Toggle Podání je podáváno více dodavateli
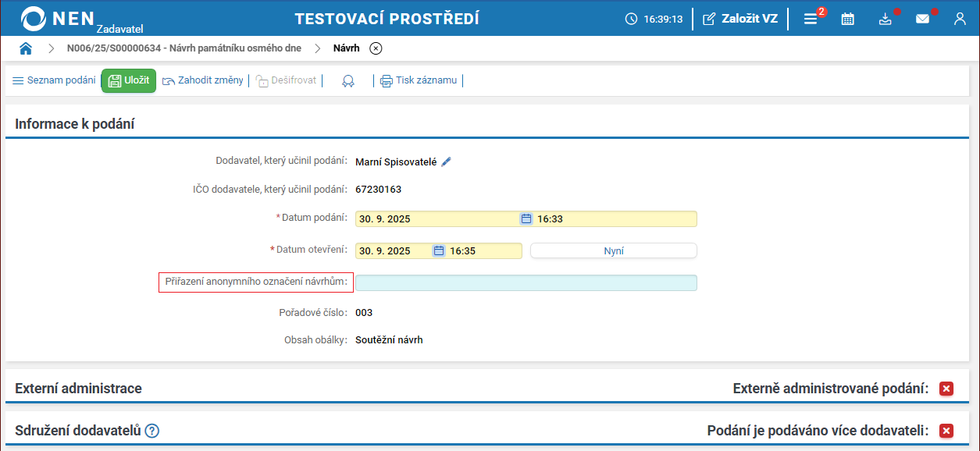The height and width of the screenshot is (451, 980). pyautogui.click(x=946, y=431)
